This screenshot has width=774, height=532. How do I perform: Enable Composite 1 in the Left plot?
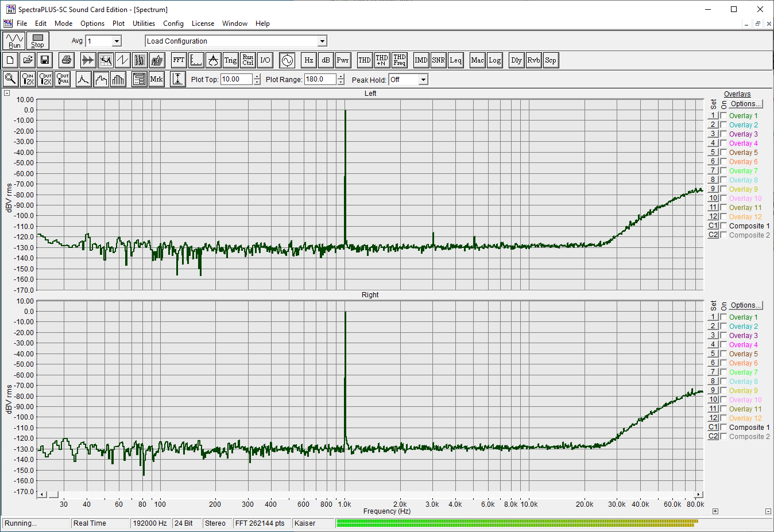point(723,226)
